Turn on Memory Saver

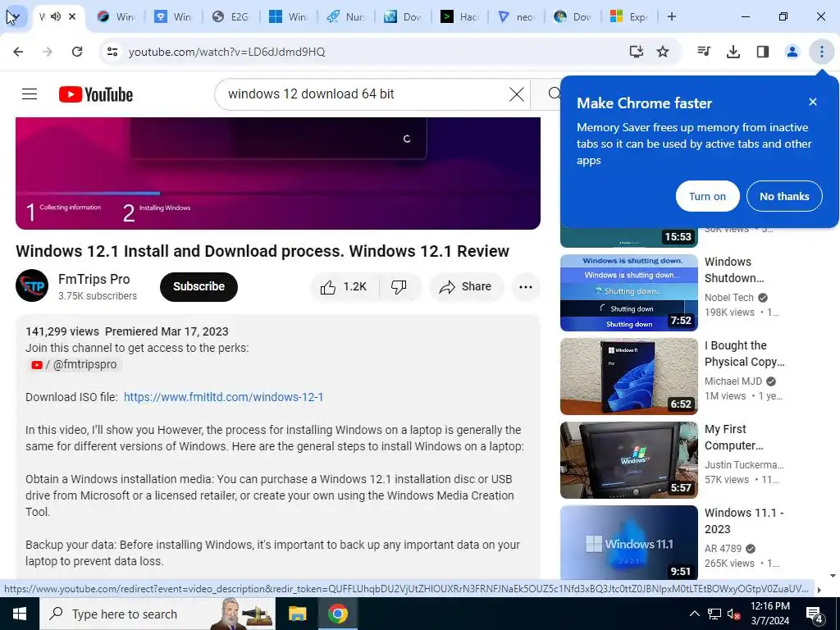[x=707, y=196]
